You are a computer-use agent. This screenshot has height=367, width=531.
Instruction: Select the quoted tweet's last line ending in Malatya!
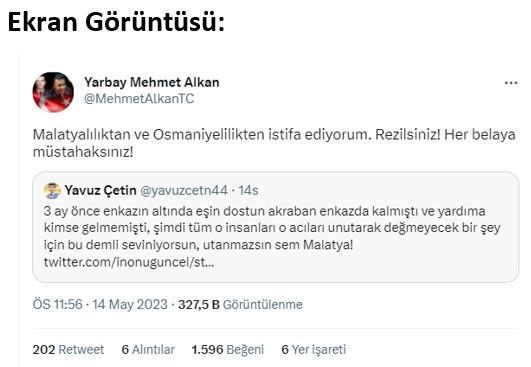[198, 245]
